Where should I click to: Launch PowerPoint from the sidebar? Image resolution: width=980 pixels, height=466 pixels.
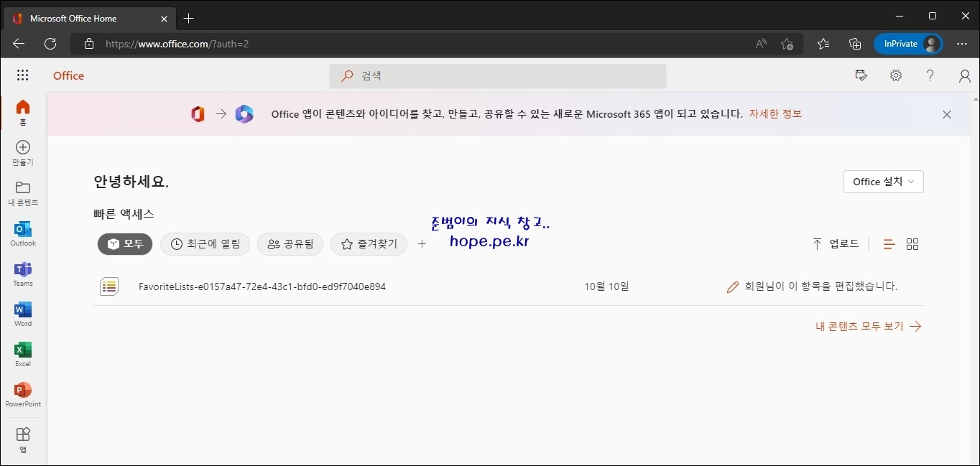[x=23, y=395]
